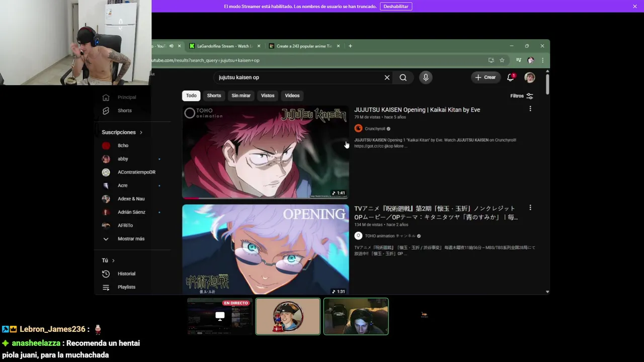644x362 pixels.
Task: Select dark room participant webcam thumbnail
Action: click(356, 316)
